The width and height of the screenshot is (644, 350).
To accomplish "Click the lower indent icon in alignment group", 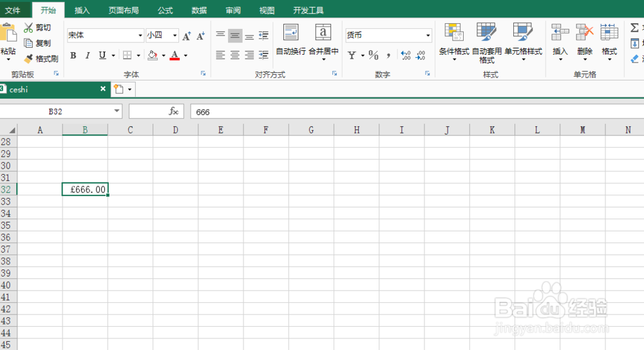I will click(x=263, y=55).
